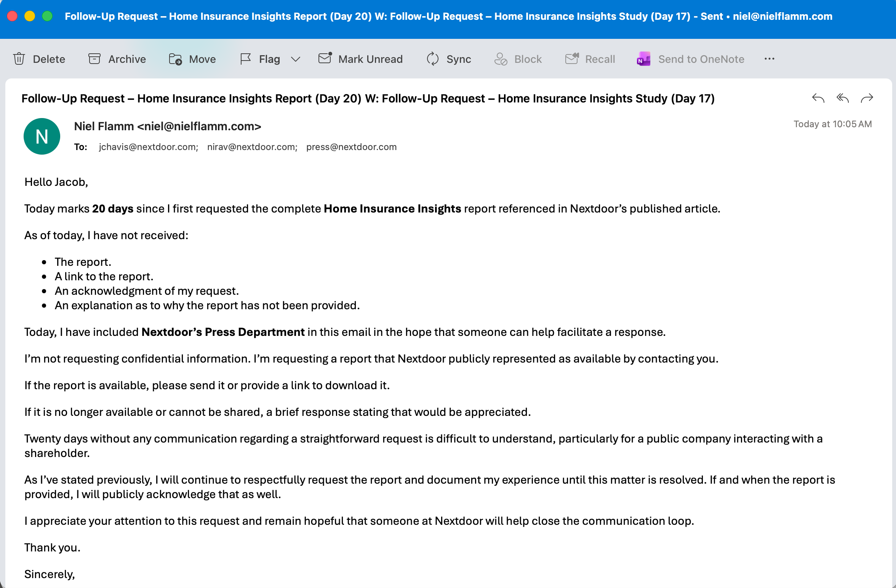Click the 'Thank you.' line

[53, 548]
